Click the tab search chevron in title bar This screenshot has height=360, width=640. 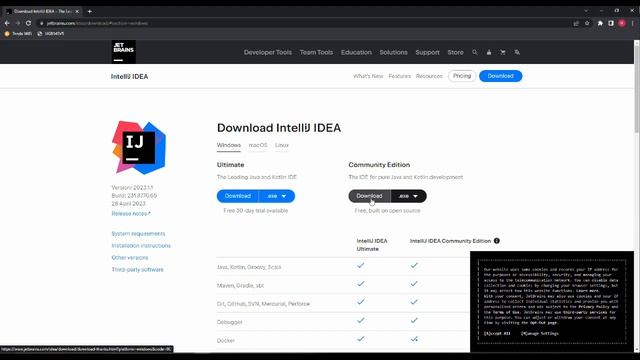point(586,11)
